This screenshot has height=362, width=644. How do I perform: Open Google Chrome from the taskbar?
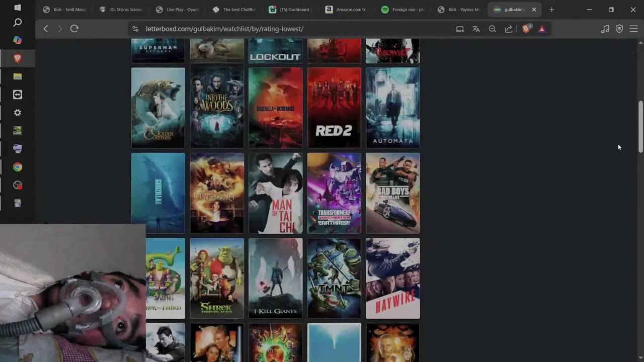click(18, 167)
